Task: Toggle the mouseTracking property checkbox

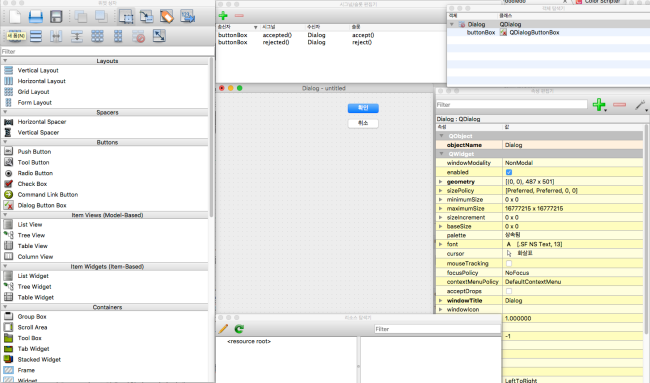Action: (x=509, y=263)
